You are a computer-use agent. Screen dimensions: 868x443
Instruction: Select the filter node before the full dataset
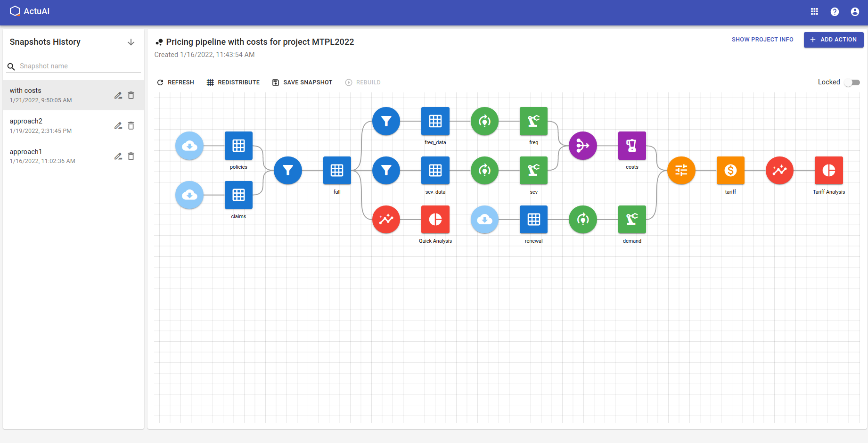click(288, 171)
